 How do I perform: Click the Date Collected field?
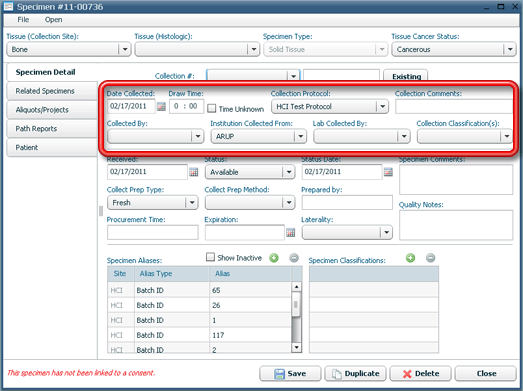[131, 106]
